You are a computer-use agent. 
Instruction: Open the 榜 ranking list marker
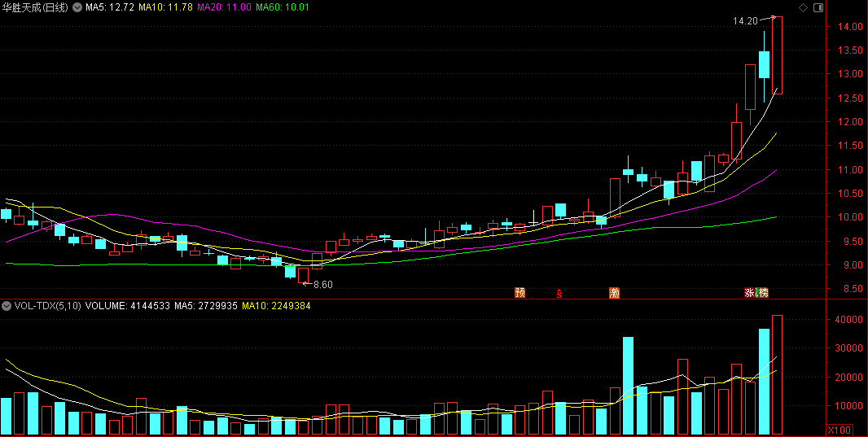point(764,293)
